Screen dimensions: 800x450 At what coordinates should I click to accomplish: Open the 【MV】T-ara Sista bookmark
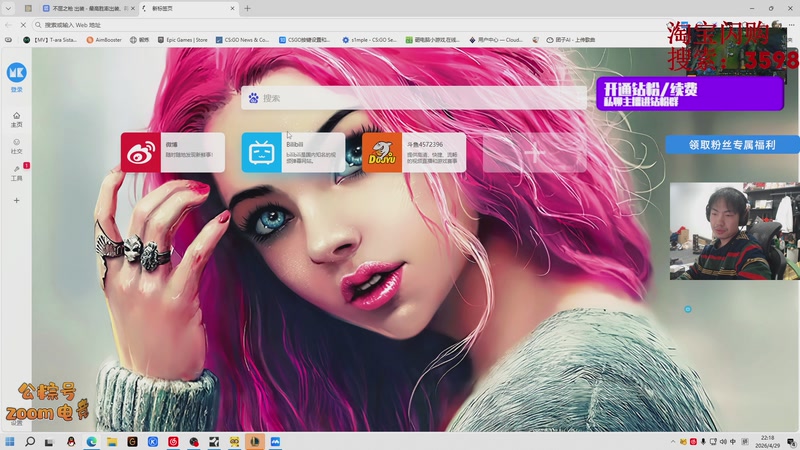pos(50,39)
